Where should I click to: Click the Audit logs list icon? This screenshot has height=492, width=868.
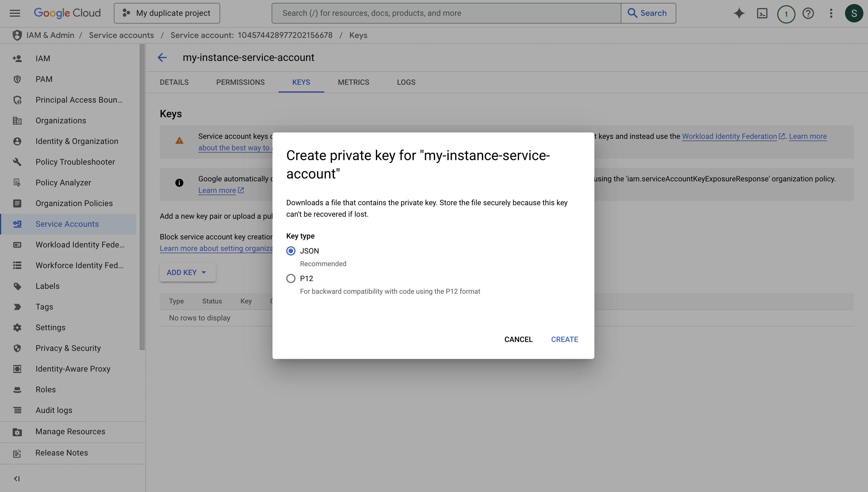[x=17, y=410]
